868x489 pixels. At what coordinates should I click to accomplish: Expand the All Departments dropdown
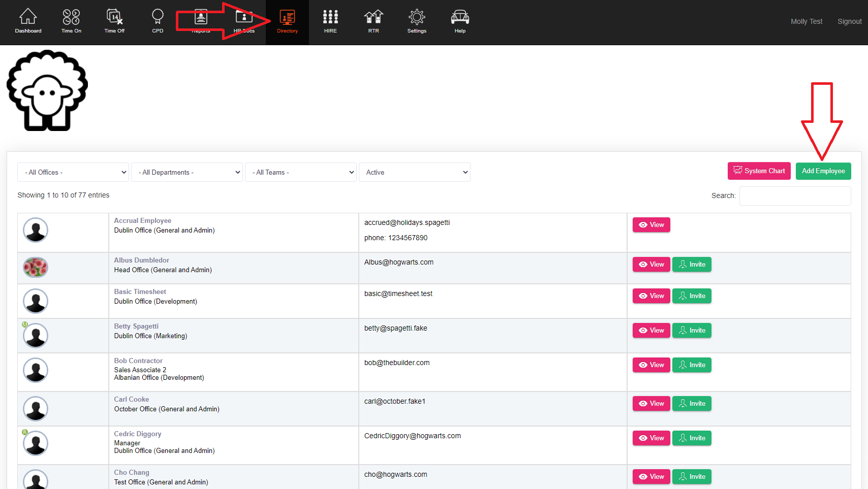187,172
